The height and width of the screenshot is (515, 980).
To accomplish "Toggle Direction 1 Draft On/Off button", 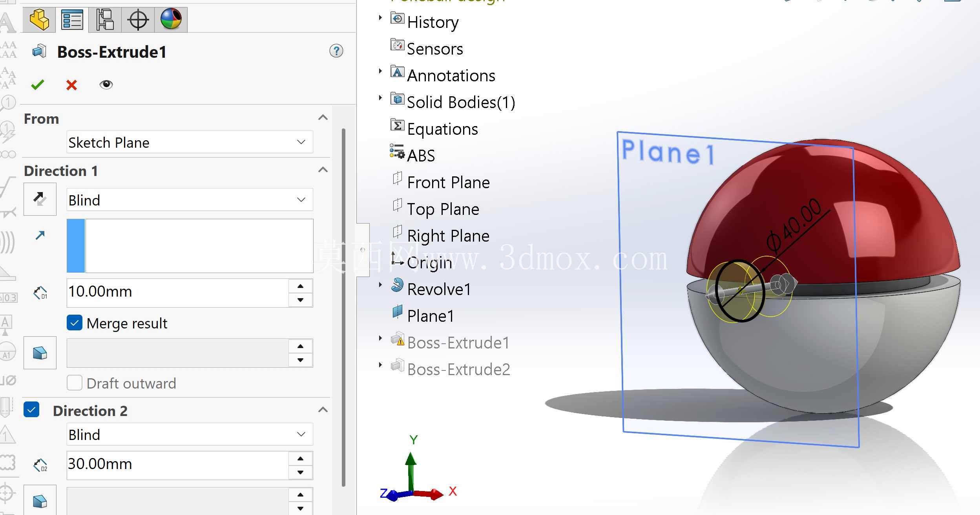I will [x=40, y=353].
